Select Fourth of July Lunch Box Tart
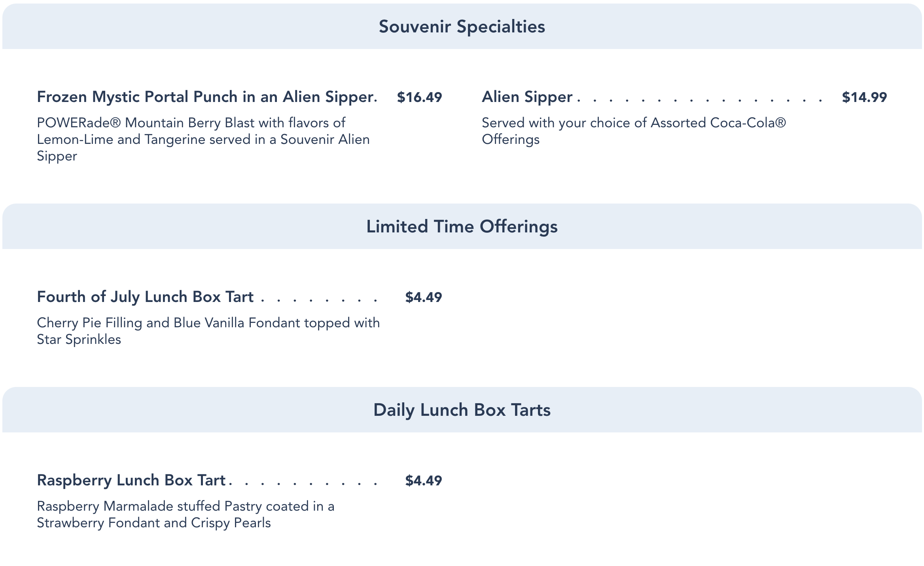 pyautogui.click(x=145, y=297)
